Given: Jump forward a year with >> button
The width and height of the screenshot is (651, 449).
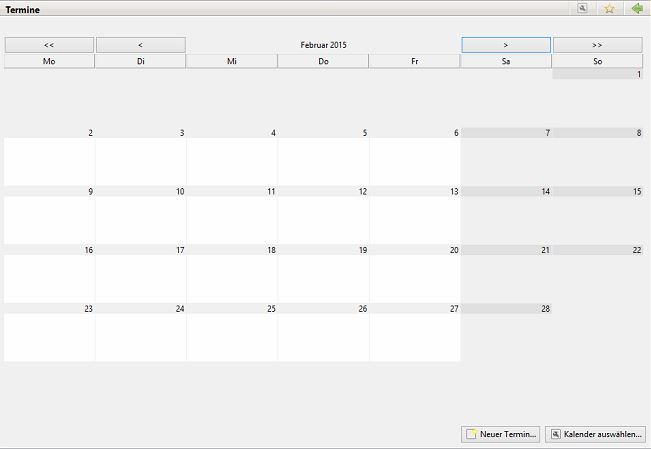Looking at the screenshot, I should coord(597,45).
